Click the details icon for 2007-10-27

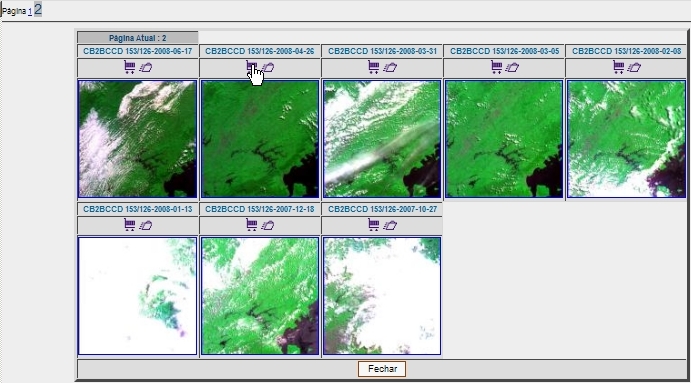[x=390, y=225]
